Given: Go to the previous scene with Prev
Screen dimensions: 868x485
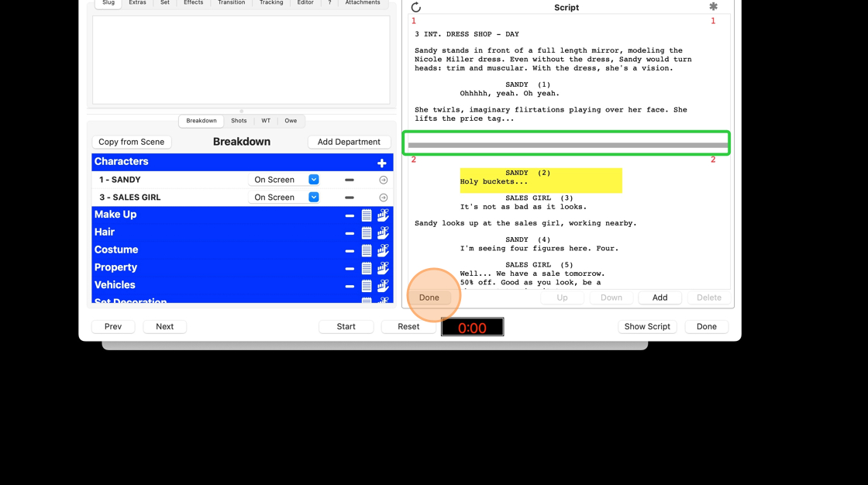Looking at the screenshot, I should tap(113, 327).
